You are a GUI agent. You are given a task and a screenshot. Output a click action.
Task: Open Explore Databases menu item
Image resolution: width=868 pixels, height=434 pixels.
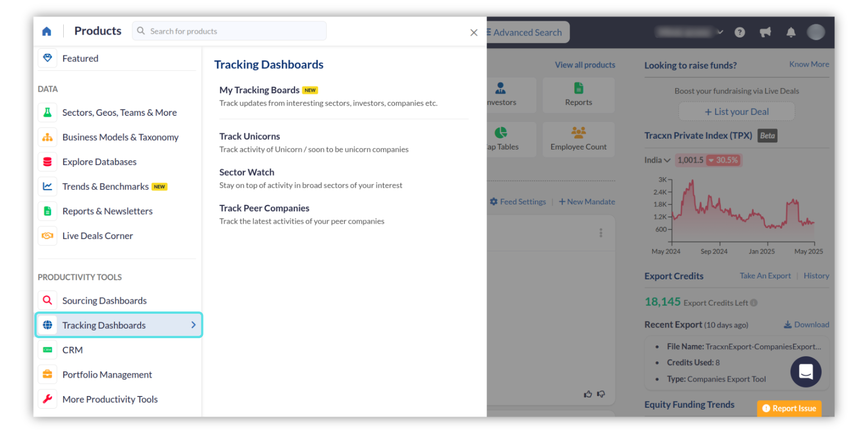click(x=99, y=162)
